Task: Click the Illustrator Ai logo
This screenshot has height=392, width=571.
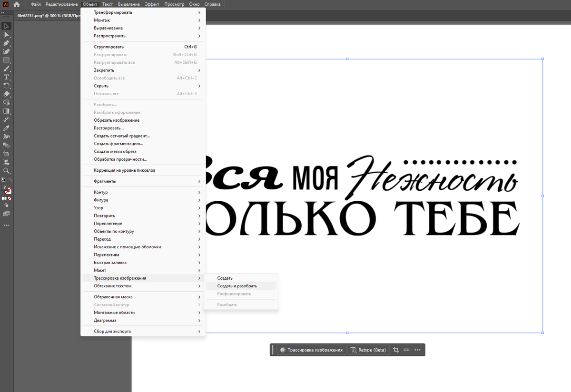Action: tap(6, 4)
